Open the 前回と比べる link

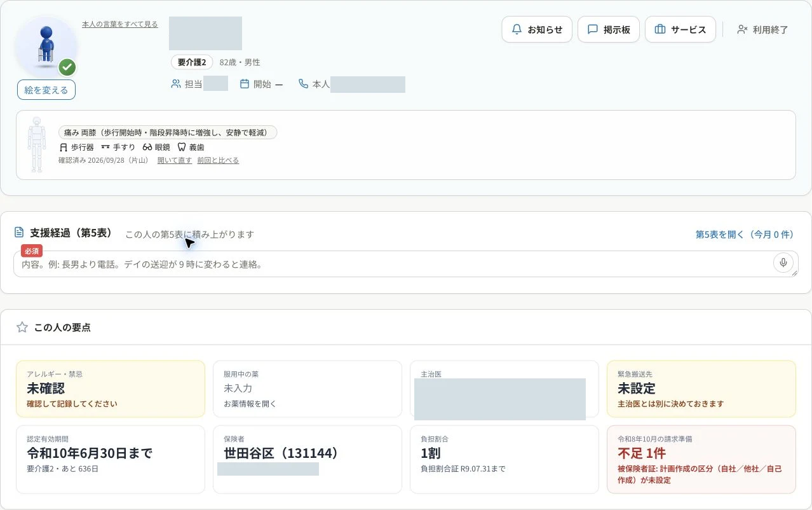(x=218, y=160)
